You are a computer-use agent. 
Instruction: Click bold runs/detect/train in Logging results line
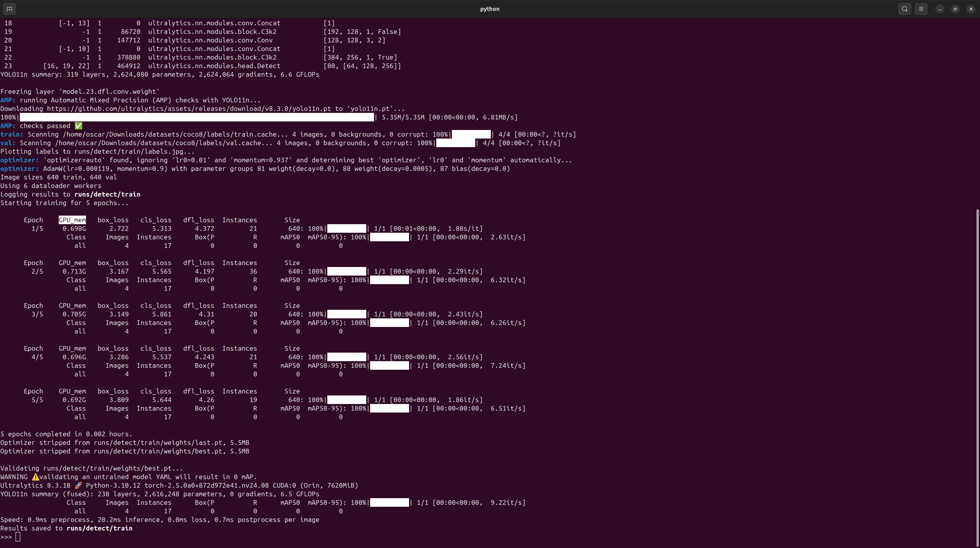point(107,194)
